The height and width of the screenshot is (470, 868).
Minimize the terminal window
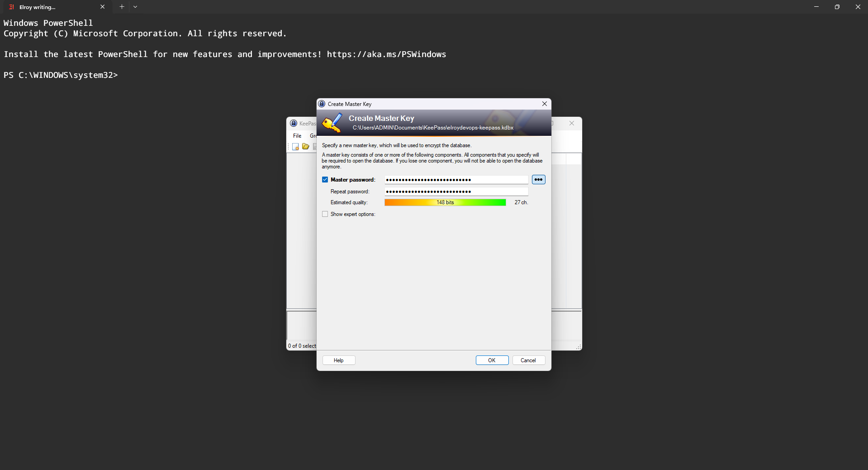[816, 7]
